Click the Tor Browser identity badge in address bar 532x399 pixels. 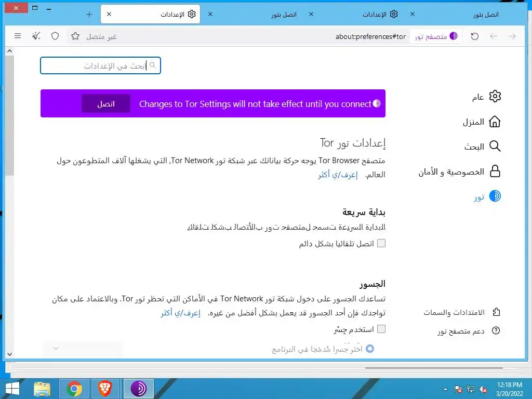pos(436,36)
